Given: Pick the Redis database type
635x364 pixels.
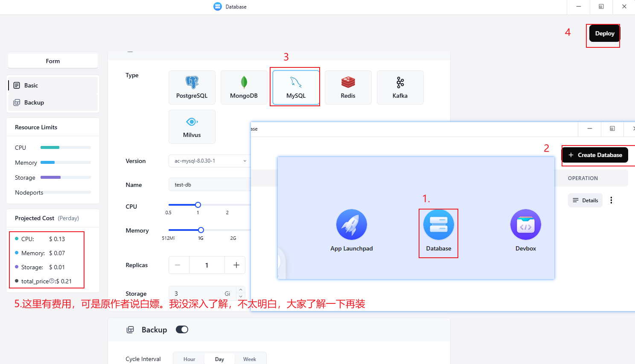Looking at the screenshot, I should point(348,87).
